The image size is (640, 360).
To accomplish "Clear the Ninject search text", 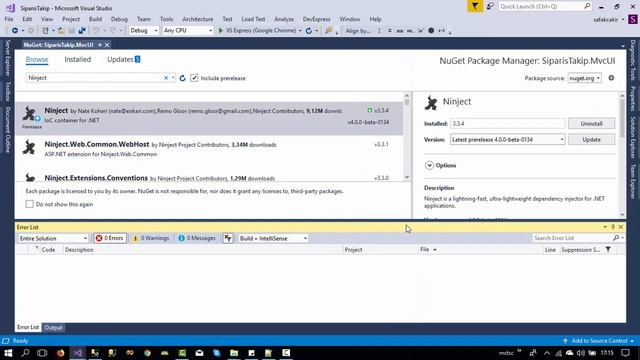I will coord(166,78).
